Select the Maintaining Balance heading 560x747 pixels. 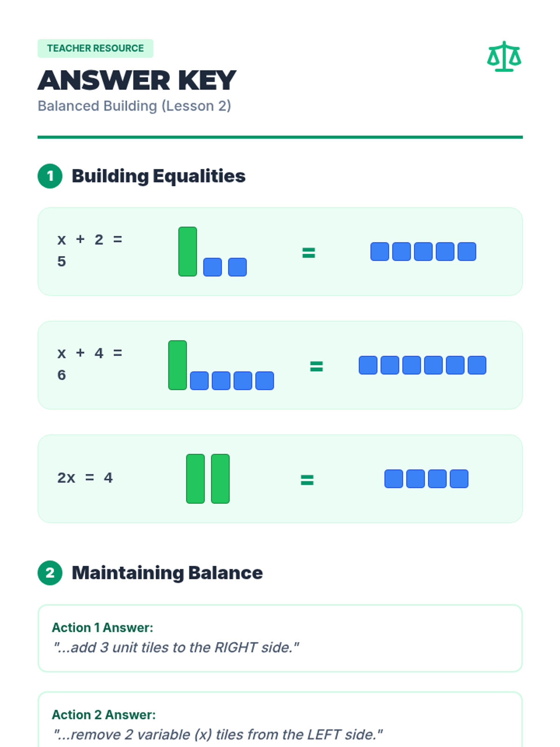(x=167, y=573)
